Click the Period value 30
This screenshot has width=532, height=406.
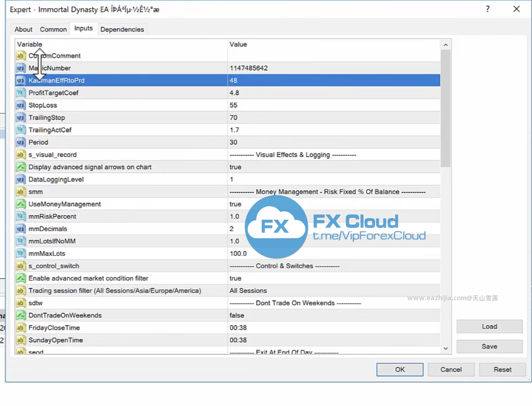click(x=233, y=142)
